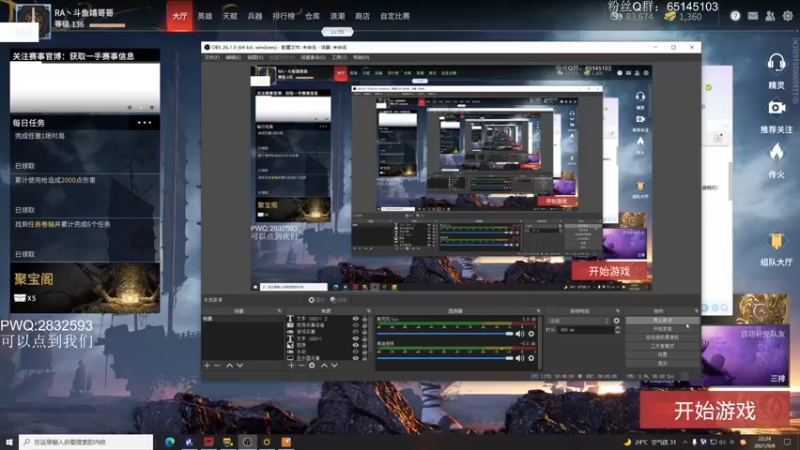This screenshot has height=450, width=800.
Task: Show hidden system tray icons chevron
Action: click(x=685, y=442)
